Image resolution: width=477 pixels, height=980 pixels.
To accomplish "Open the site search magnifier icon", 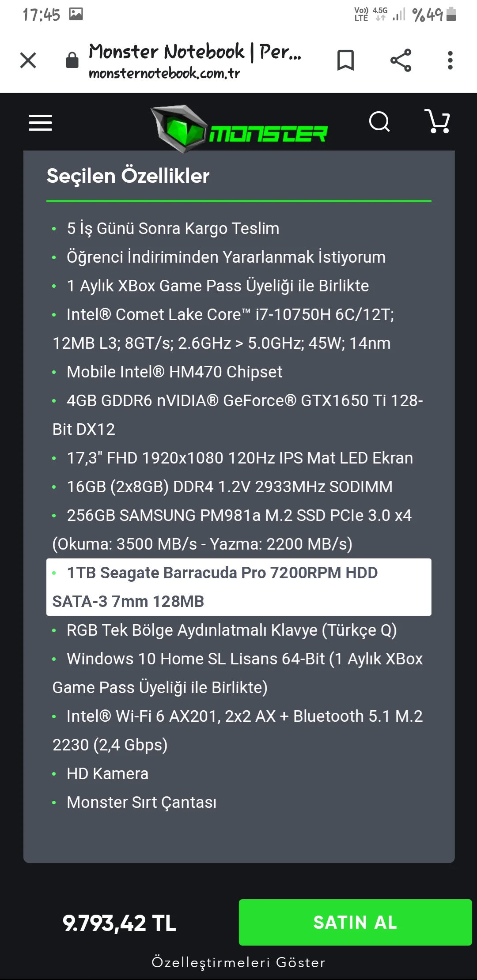I will [x=379, y=121].
